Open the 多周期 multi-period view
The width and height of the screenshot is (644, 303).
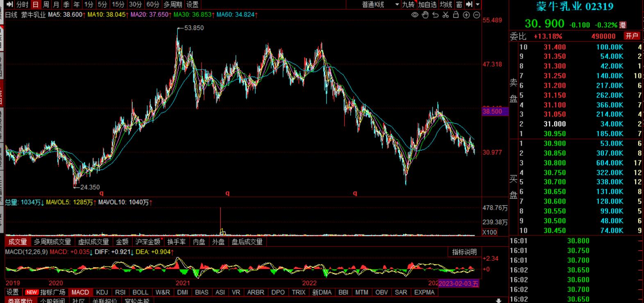(x=172, y=5)
